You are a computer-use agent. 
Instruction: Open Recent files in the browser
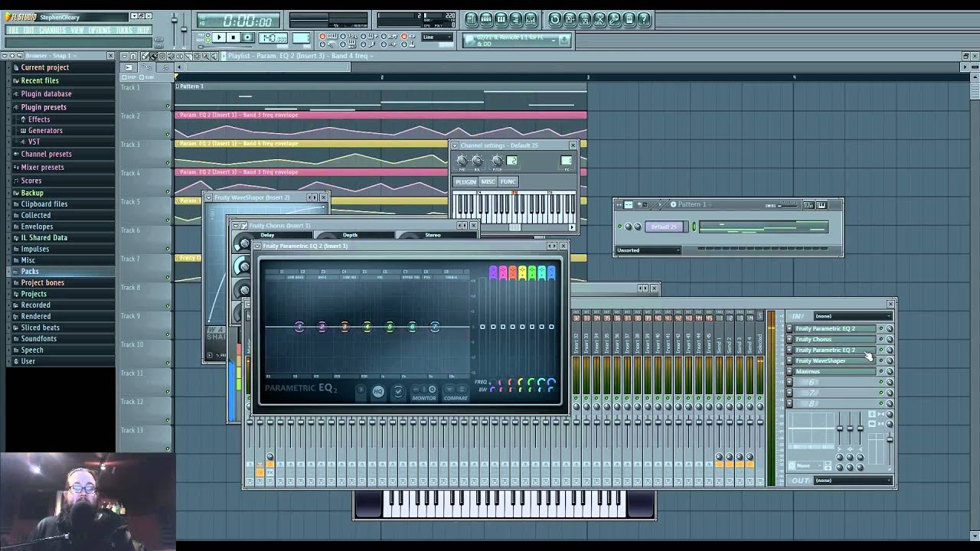pyautogui.click(x=40, y=80)
